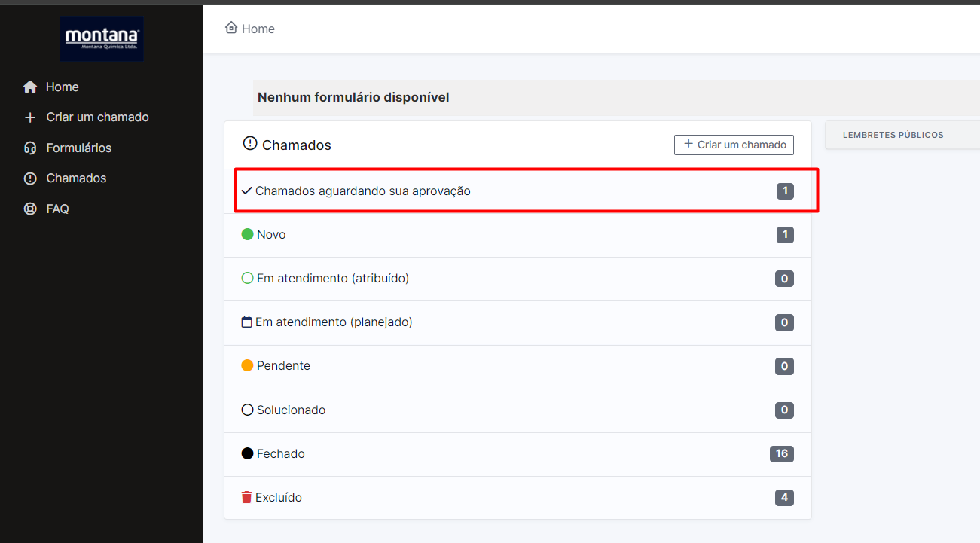Image resolution: width=980 pixels, height=543 pixels.
Task: Click the red trash icon for Excluído
Action: 246,497
